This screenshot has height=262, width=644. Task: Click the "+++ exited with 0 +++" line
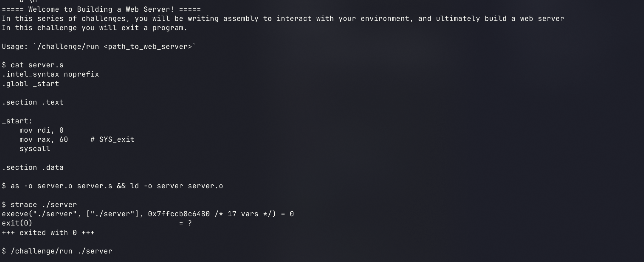tap(48, 233)
